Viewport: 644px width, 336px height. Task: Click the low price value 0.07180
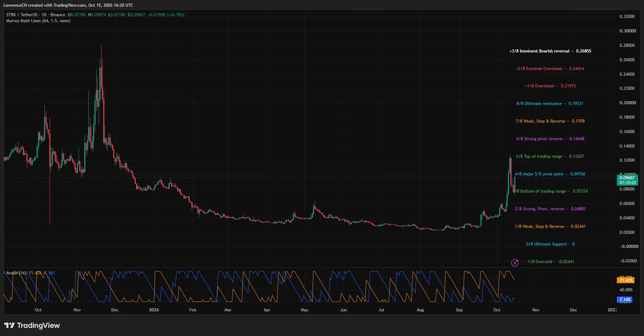click(x=118, y=15)
